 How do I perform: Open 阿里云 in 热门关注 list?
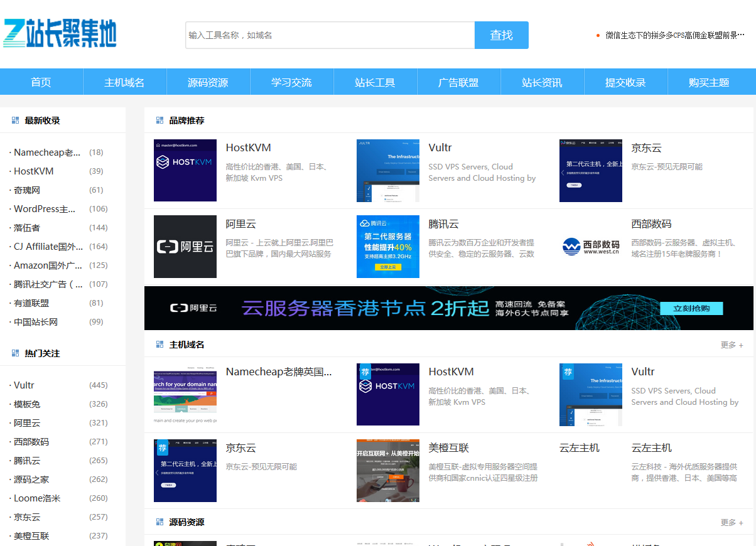coord(27,423)
